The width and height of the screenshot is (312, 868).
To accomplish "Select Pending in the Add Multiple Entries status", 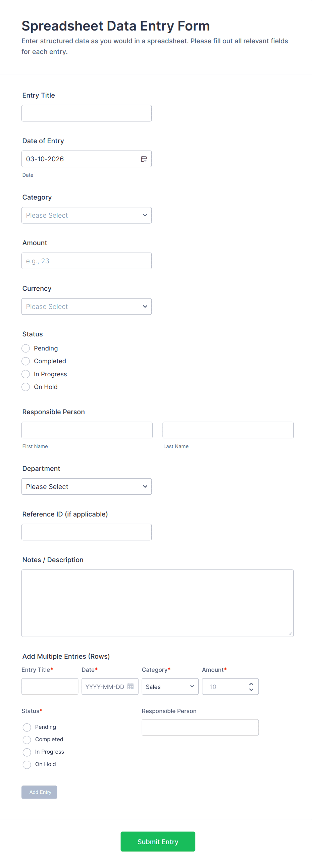I will click(27, 727).
